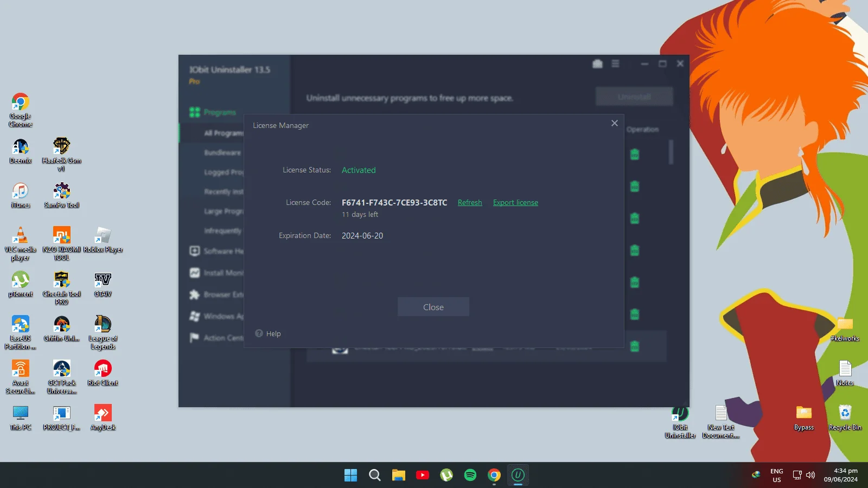The width and height of the screenshot is (868, 488).
Task: Select the Griffin-Unl... desktop icon
Action: tap(61, 329)
